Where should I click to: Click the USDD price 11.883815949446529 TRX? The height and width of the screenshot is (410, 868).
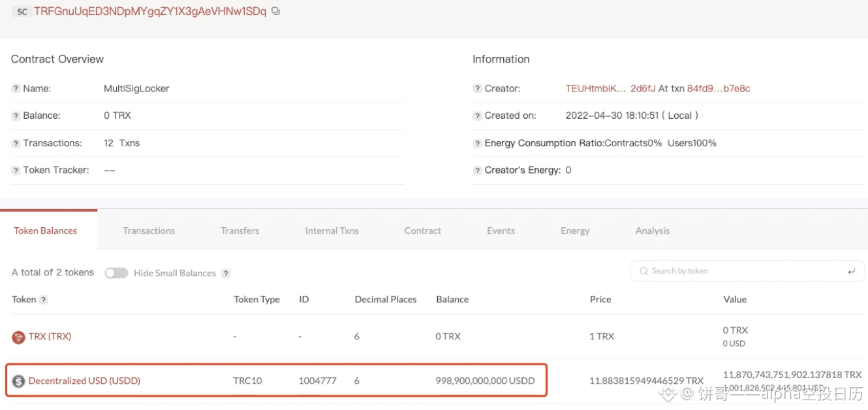pos(647,381)
